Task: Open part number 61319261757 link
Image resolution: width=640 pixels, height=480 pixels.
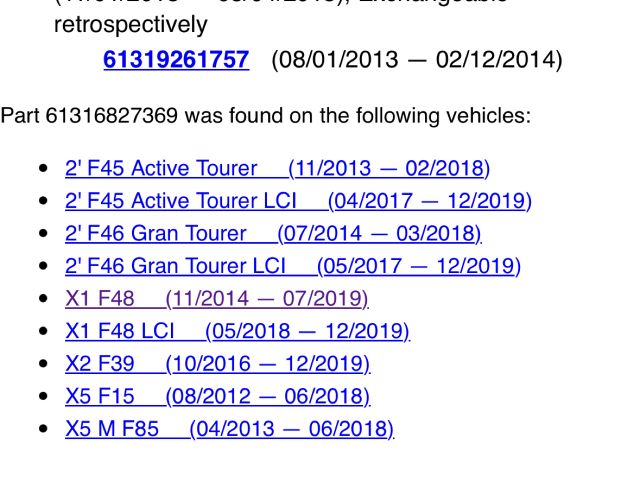Action: 175,59
